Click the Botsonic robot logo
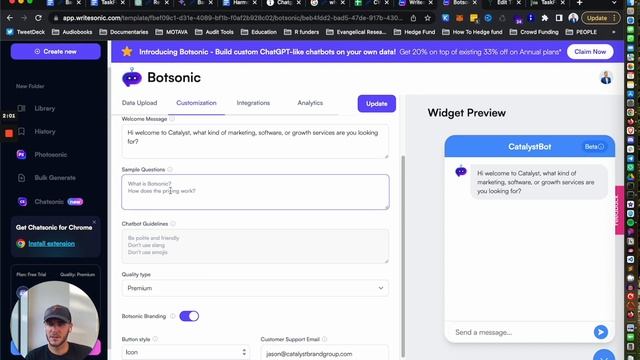The image size is (640, 360). pyautogui.click(x=131, y=77)
